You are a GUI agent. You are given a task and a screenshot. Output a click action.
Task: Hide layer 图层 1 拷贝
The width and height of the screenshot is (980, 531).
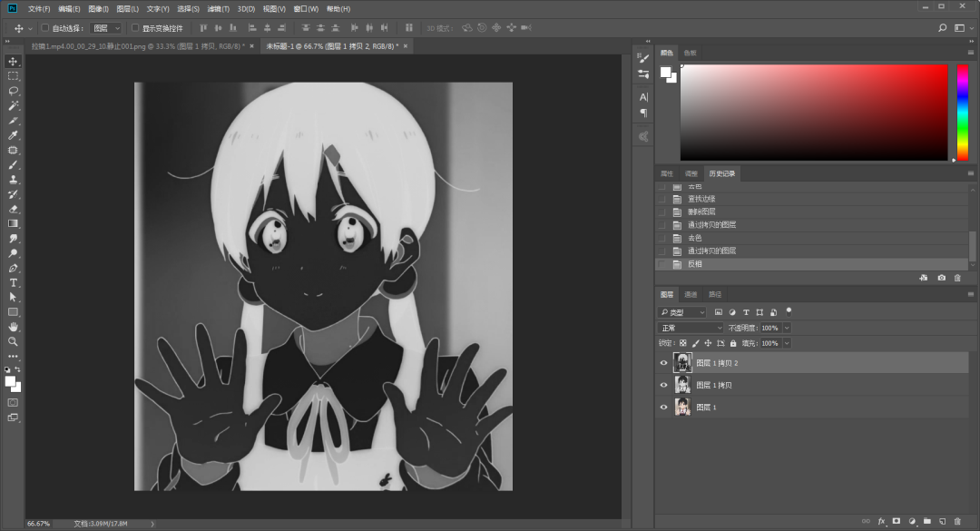tap(663, 385)
